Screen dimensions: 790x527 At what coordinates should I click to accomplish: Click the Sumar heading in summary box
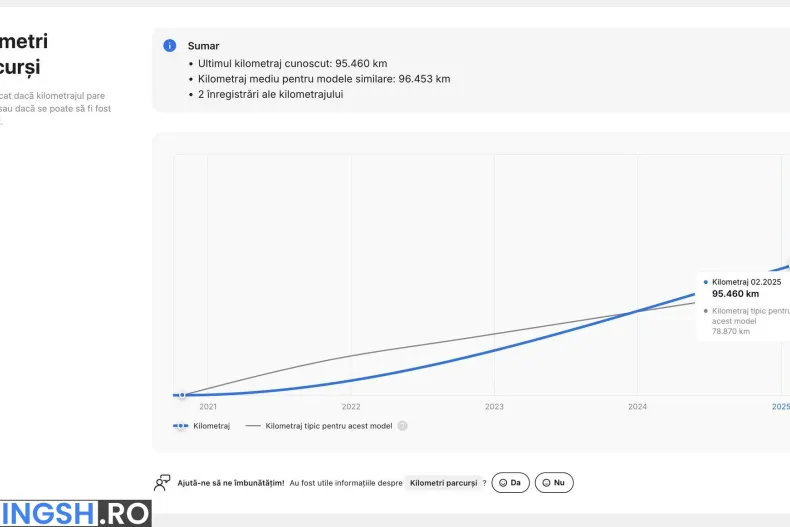203,46
